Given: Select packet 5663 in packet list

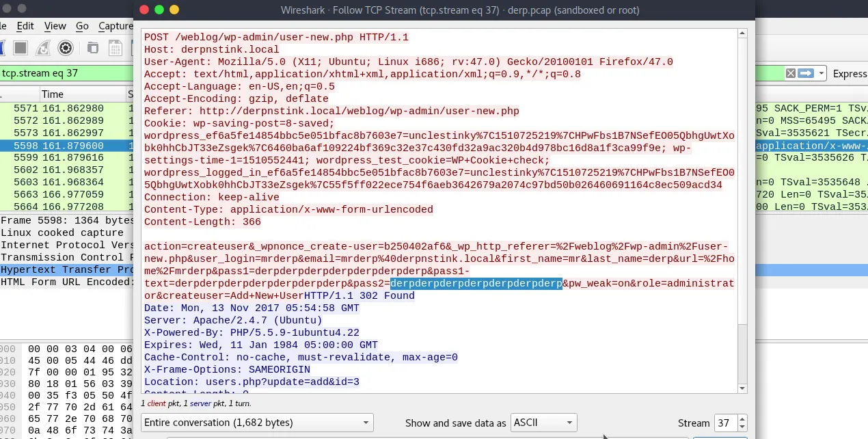Looking at the screenshot, I should click(67, 195).
